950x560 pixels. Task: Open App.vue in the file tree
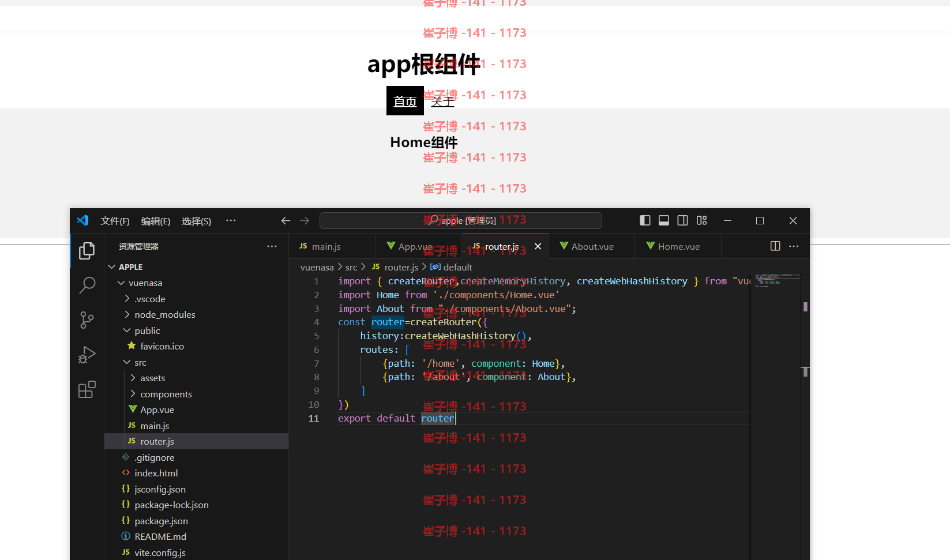[196, 409]
